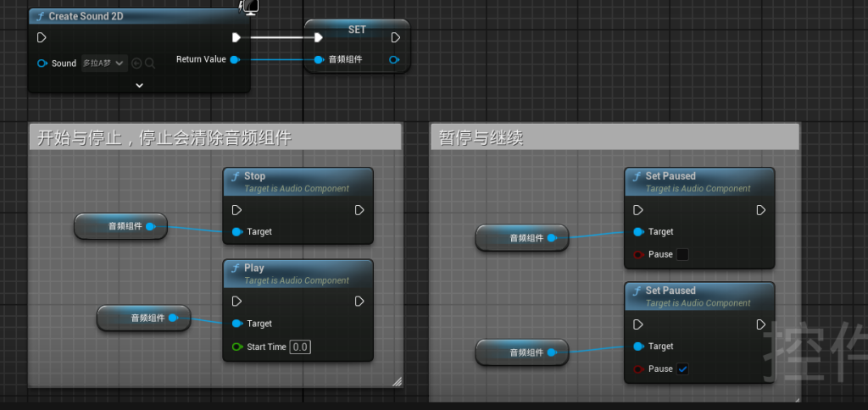Browse to the Sound asset with the magnifier icon

[150, 64]
